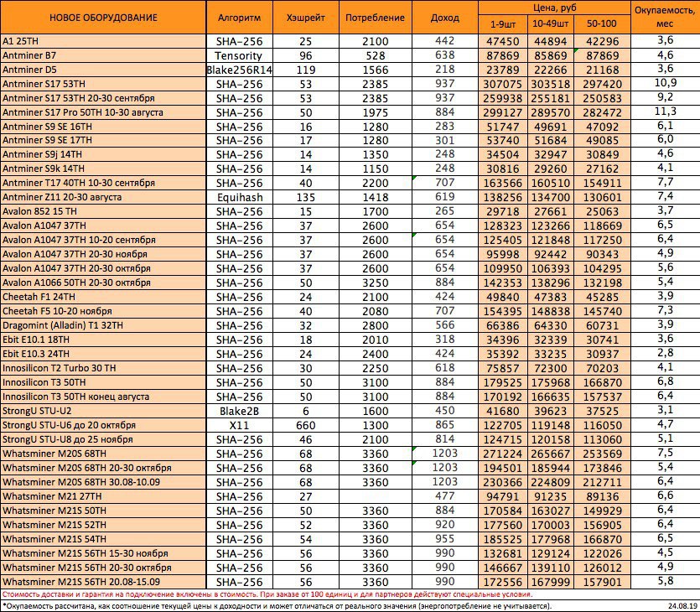This screenshot has height=612, width=700.
Task: Click the consumption value '528'
Action: pos(375,55)
